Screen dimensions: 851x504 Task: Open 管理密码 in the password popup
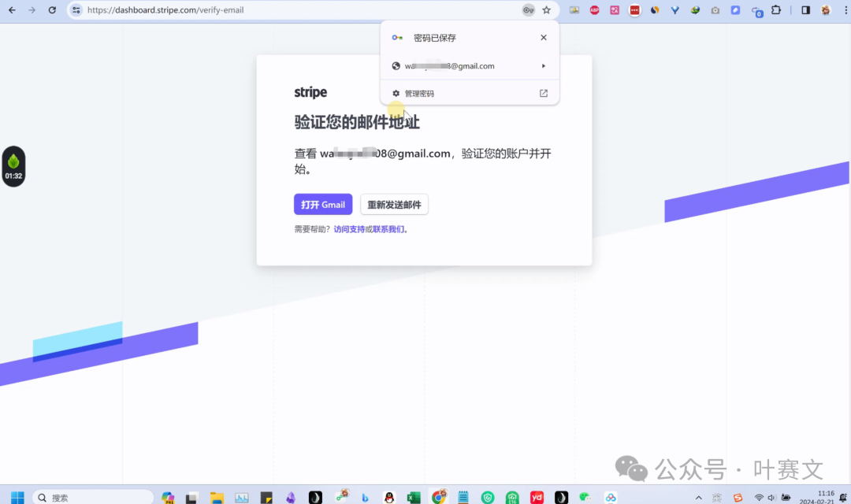click(419, 94)
